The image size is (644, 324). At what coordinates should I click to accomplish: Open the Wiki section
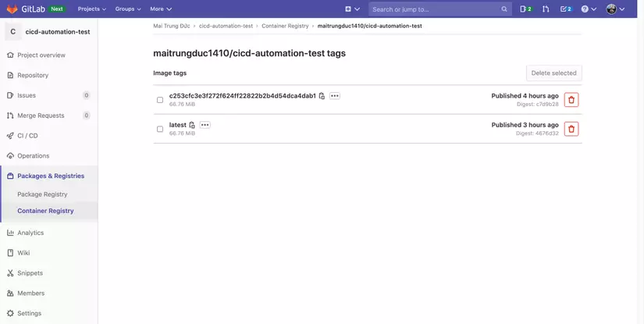click(23, 253)
